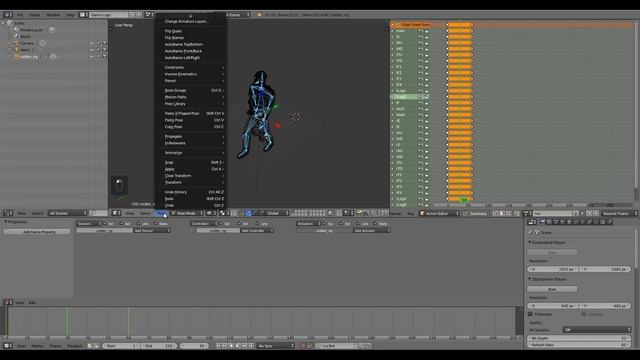Toggle renderability for Camera in outliner
Viewport: 640px width, 360px height.
coord(105,43)
